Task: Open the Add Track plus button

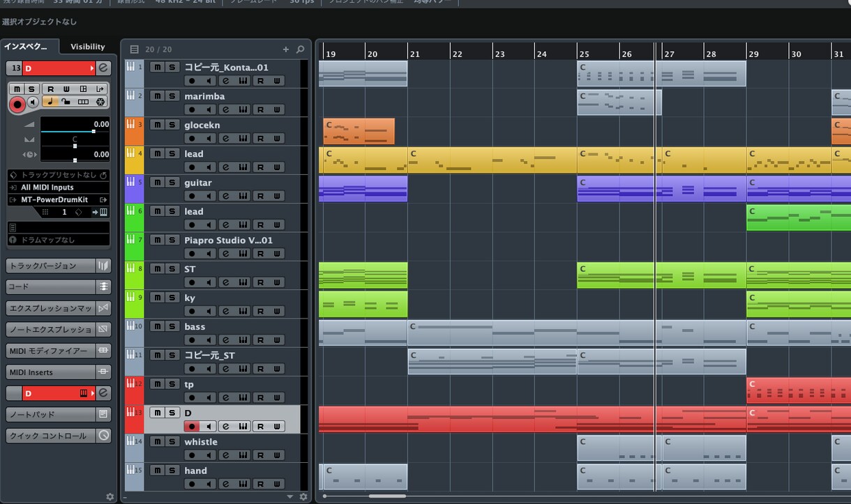Action: click(285, 49)
